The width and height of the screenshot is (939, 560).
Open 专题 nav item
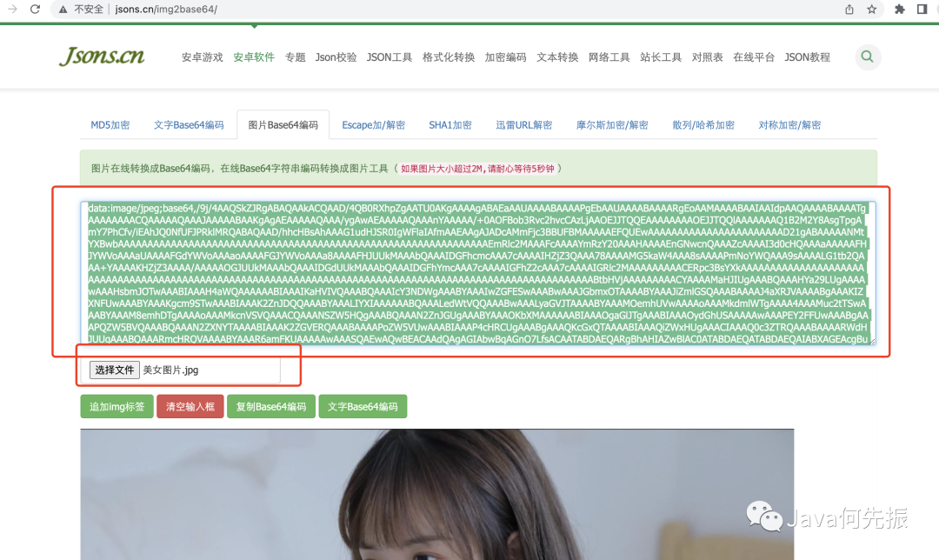pos(296,57)
